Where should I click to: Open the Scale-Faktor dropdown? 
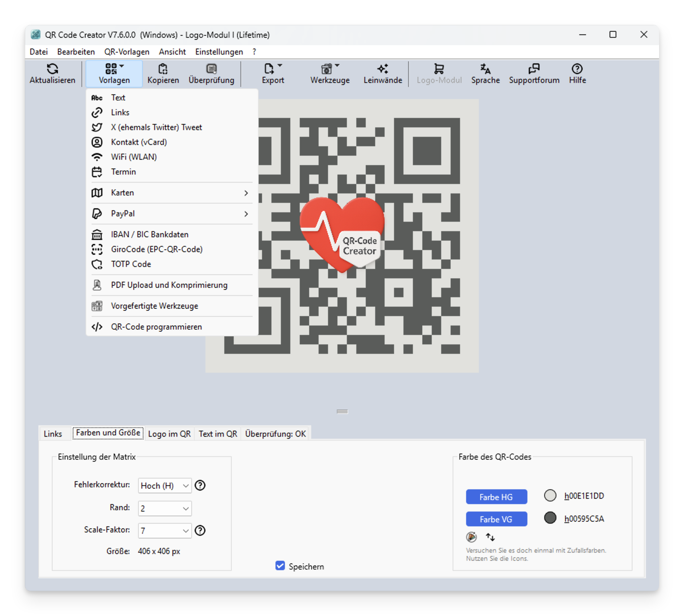(x=165, y=530)
